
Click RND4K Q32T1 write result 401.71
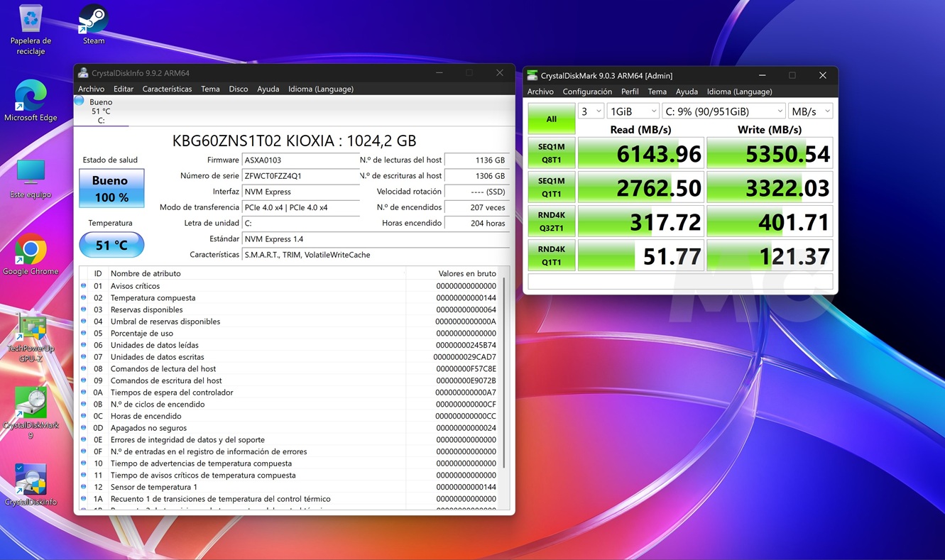pyautogui.click(x=770, y=221)
